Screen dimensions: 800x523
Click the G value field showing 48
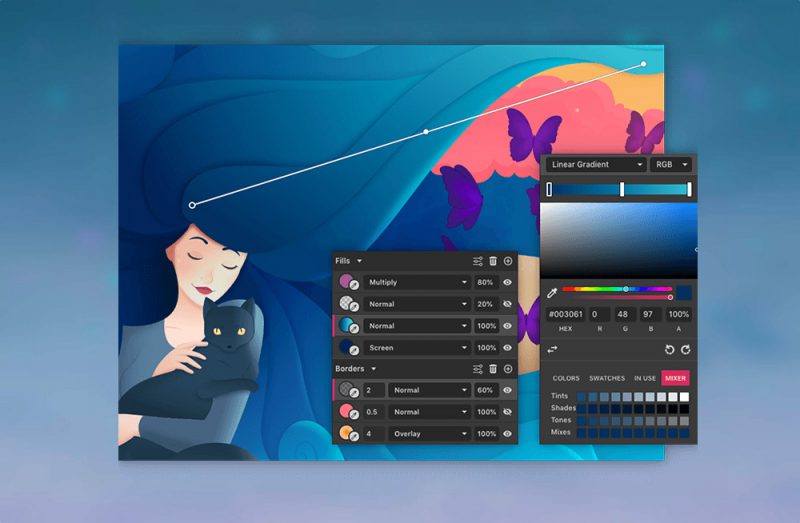tap(625, 314)
